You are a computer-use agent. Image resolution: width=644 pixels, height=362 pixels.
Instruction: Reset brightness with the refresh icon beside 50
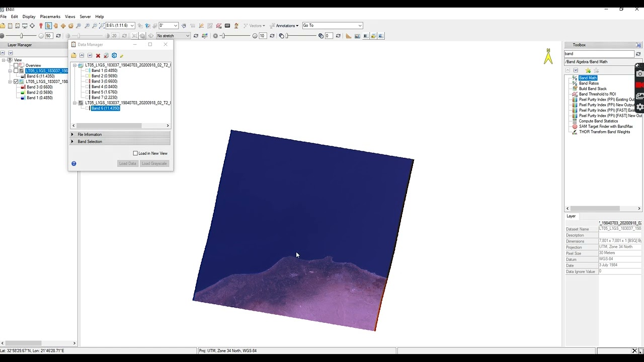(58, 36)
